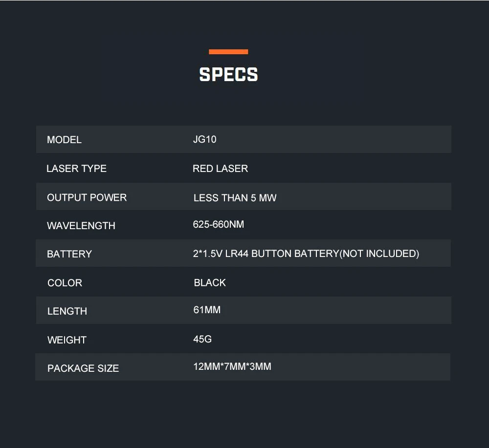Viewport: 489px width, 448px height.
Task: Click the SPECS heading
Action: point(228,74)
